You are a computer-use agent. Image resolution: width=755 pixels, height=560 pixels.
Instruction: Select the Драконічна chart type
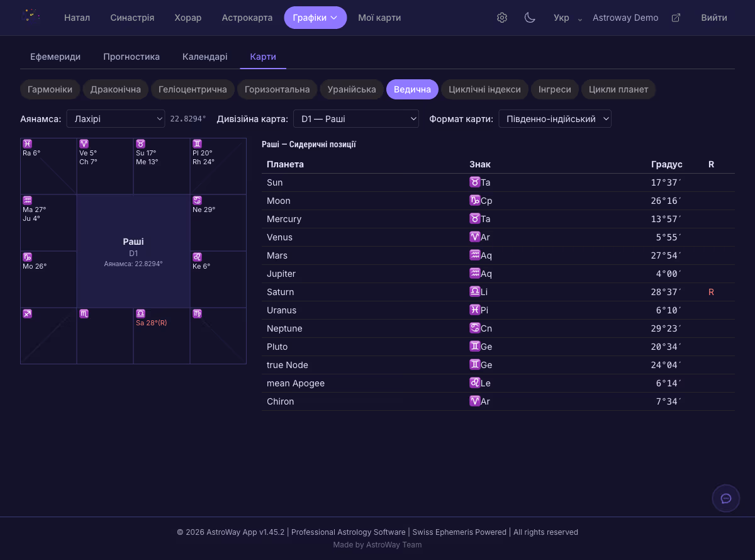(x=115, y=89)
